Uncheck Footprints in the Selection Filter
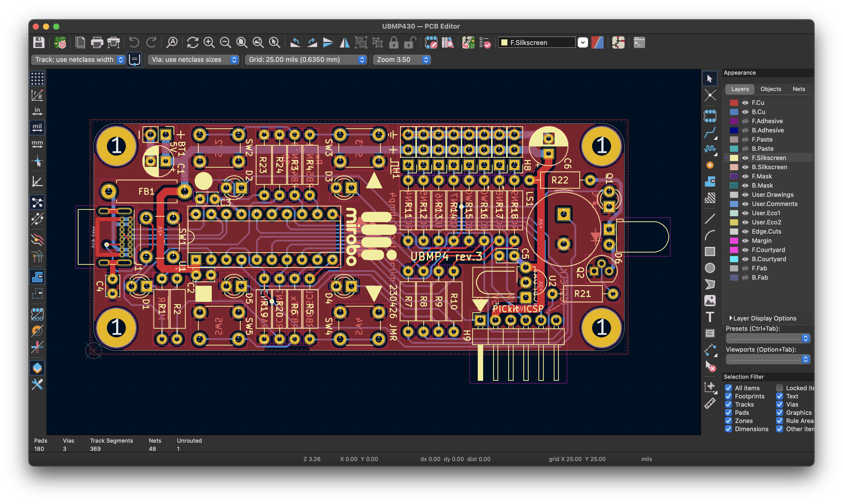 pyautogui.click(x=728, y=396)
